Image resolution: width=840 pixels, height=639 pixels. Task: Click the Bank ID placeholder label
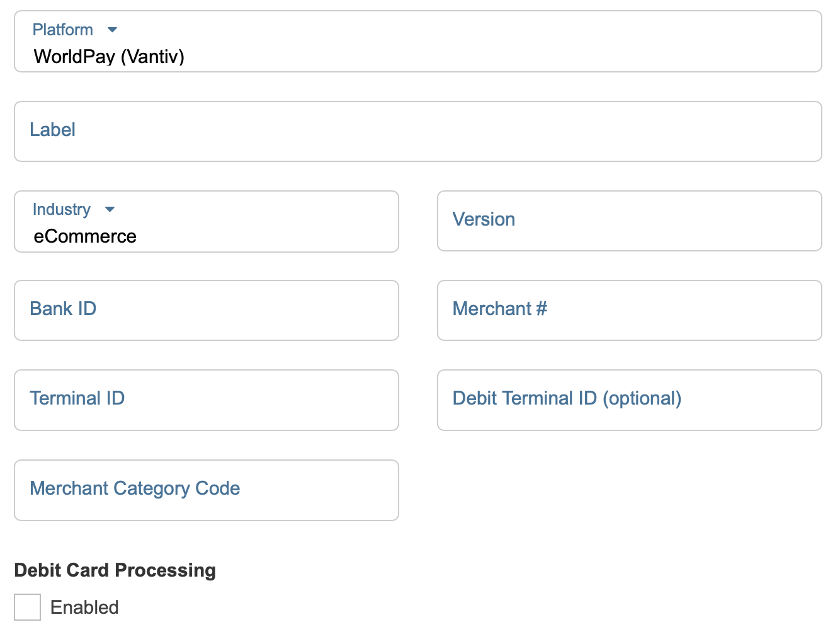click(63, 309)
